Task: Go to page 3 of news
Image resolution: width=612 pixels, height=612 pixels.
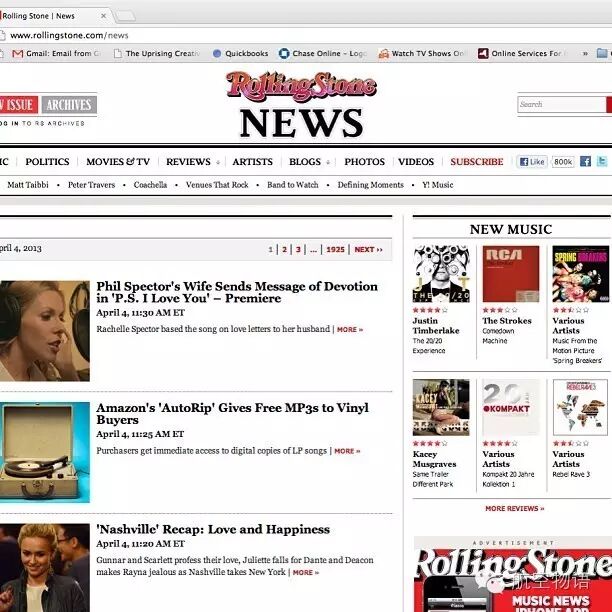Action: pyautogui.click(x=298, y=249)
